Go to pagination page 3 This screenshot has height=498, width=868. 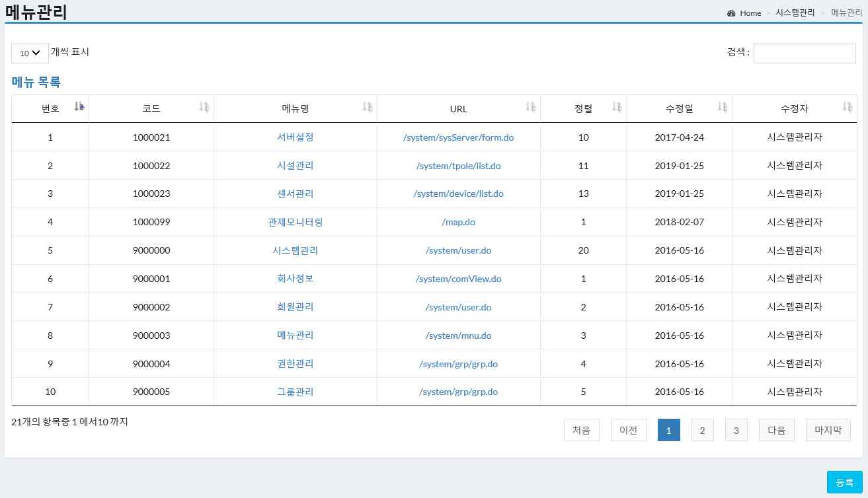736,430
